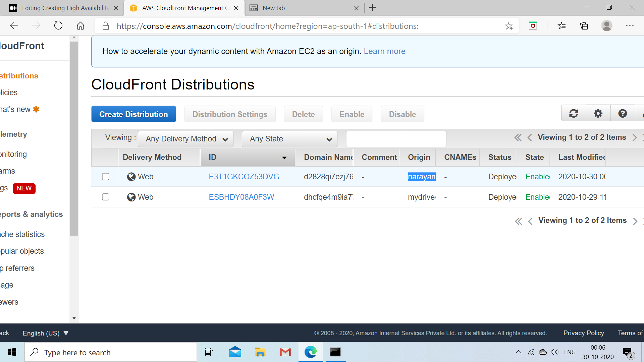Viewport: 644px width, 362px height.
Task: Open the Any Delivery Method dropdown
Action: (x=185, y=139)
